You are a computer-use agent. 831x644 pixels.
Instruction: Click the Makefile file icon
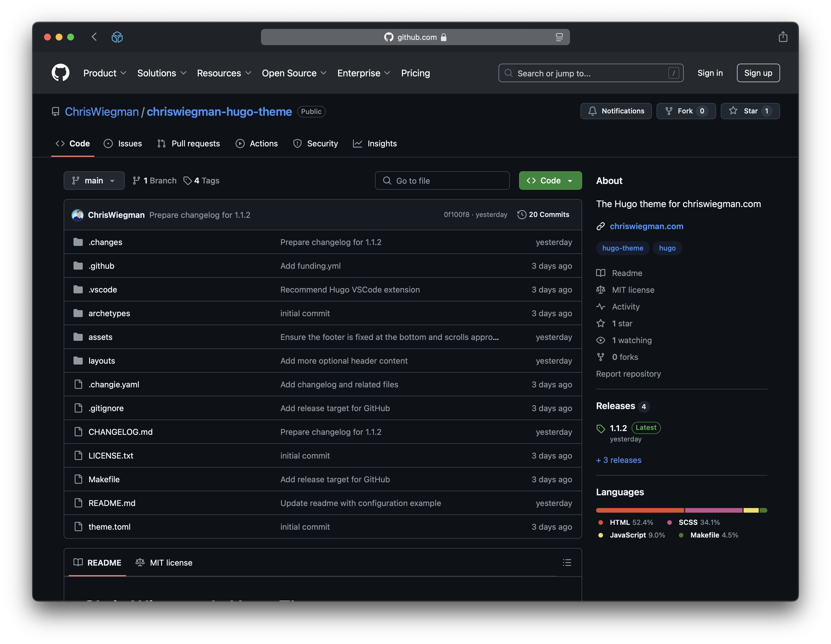point(78,479)
